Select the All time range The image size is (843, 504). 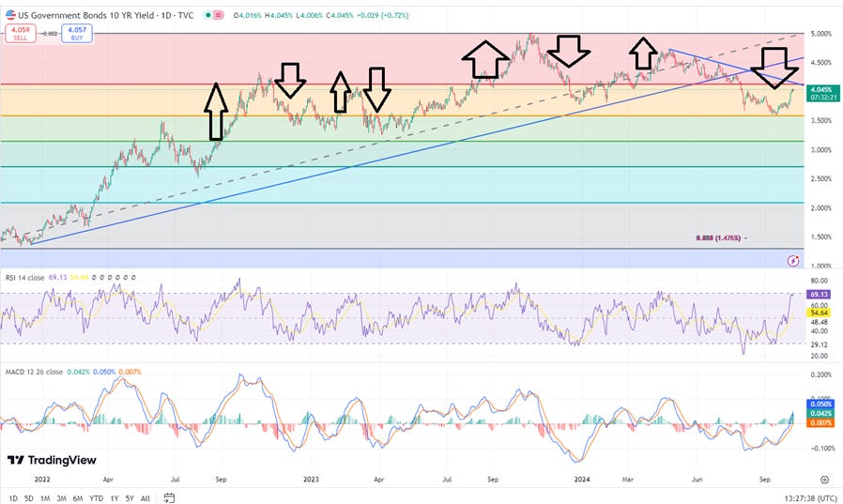tap(146, 498)
